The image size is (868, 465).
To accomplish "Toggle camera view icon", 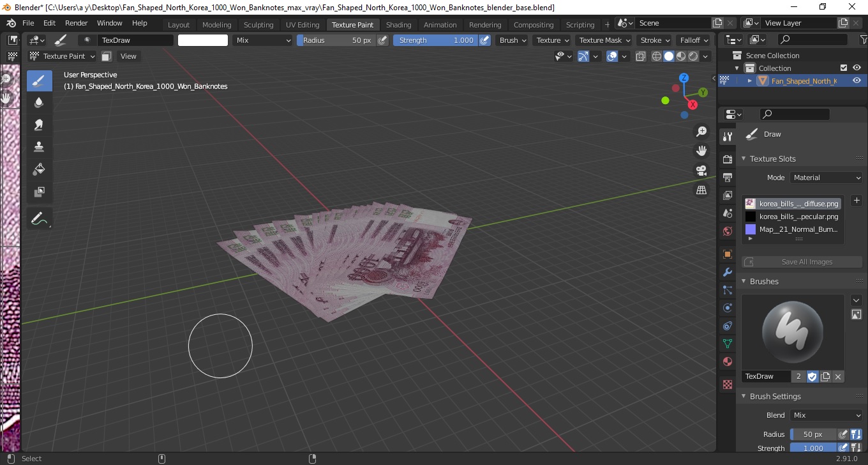I will pos(701,171).
